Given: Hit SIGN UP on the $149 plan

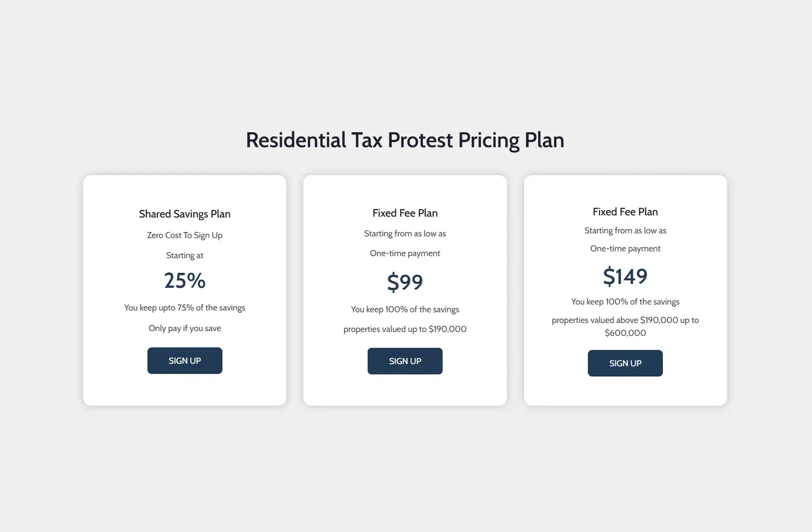Looking at the screenshot, I should point(625,363).
